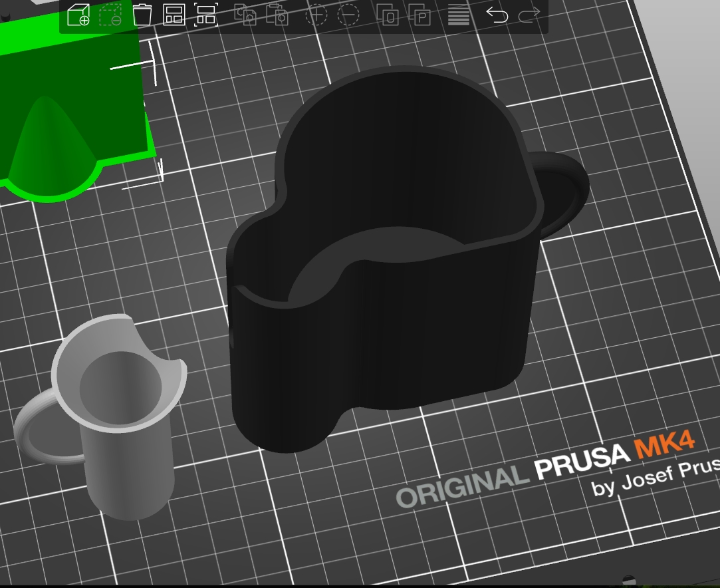Click the Delete selected object icon
The width and height of the screenshot is (720, 588).
110,15
